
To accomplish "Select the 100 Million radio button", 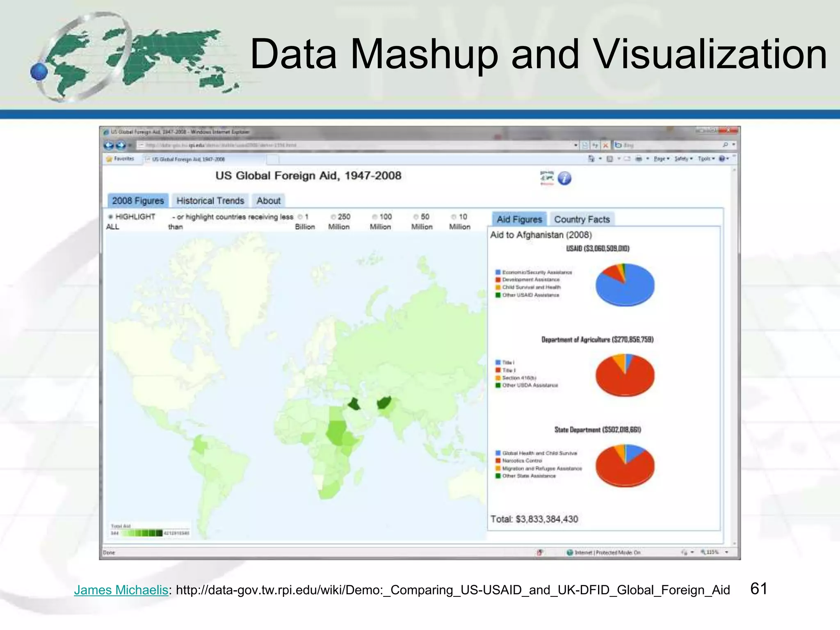I will pyautogui.click(x=375, y=217).
